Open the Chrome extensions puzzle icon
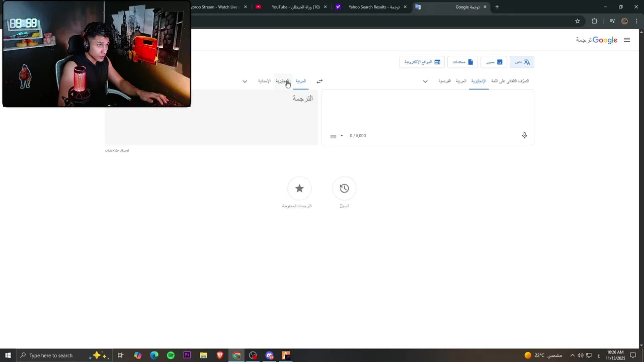The width and height of the screenshot is (644, 362). [594, 21]
